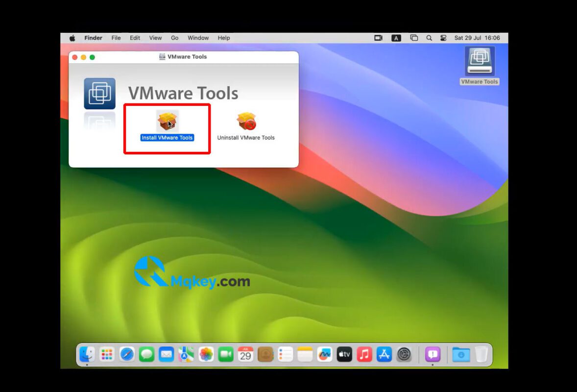
Task: Launch FaceTime from the Dock
Action: 226,354
